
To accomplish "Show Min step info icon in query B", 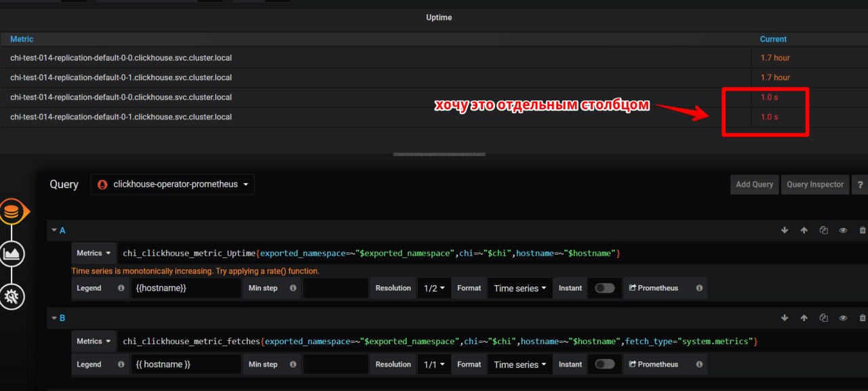I will coord(293,365).
